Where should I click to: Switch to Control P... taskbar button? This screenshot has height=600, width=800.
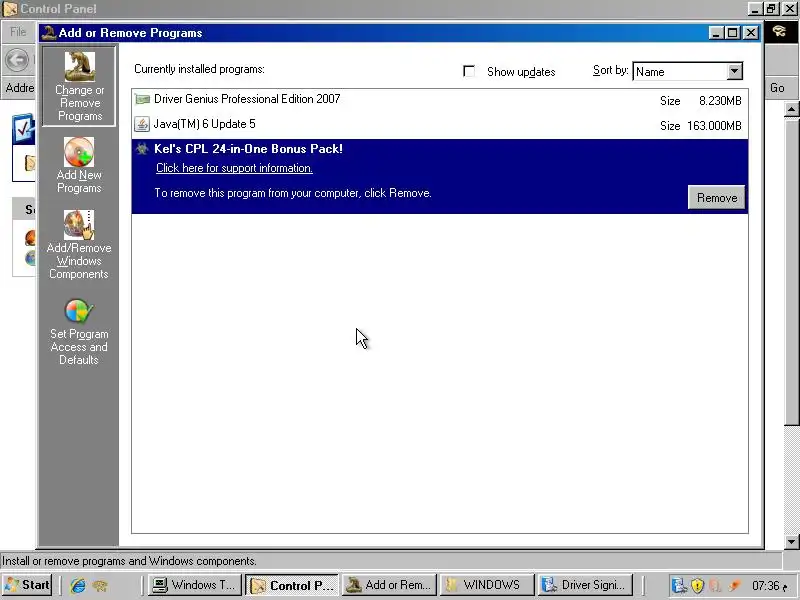click(292, 585)
